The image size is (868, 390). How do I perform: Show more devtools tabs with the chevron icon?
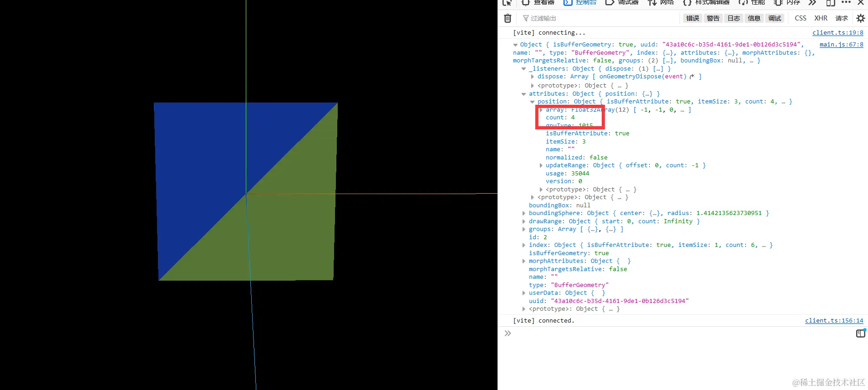(812, 3)
